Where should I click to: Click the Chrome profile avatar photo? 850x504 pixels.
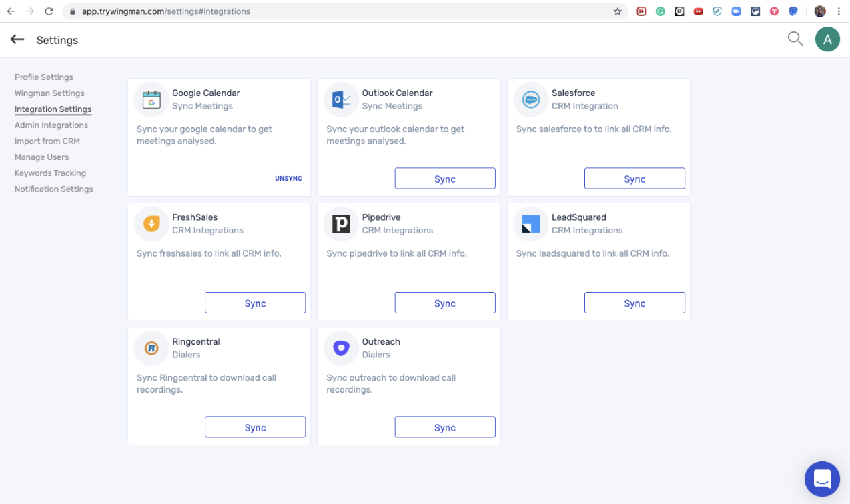(x=820, y=11)
